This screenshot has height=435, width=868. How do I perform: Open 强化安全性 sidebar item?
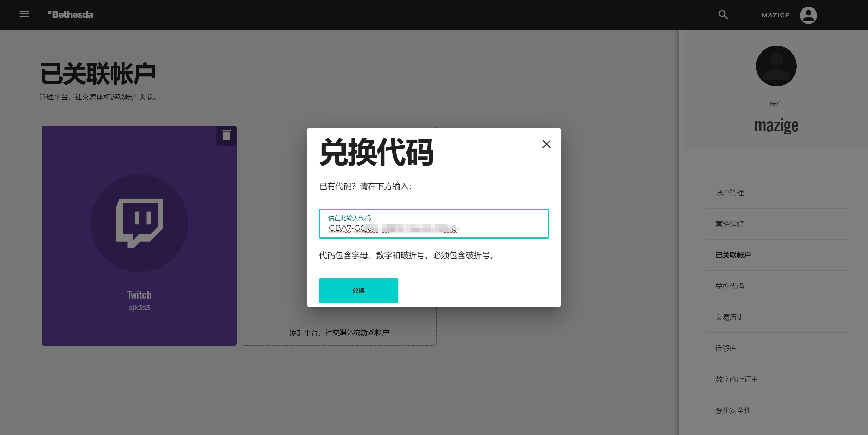733,411
